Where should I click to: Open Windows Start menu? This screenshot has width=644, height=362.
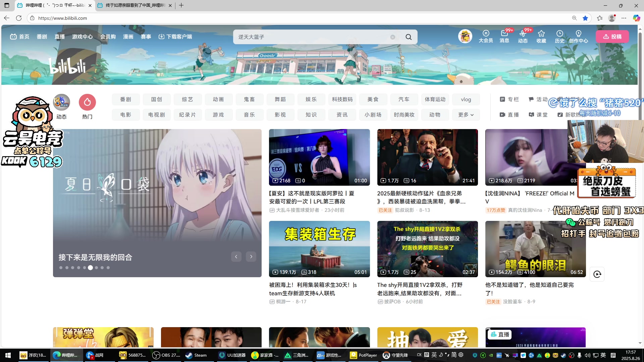pos(8,355)
